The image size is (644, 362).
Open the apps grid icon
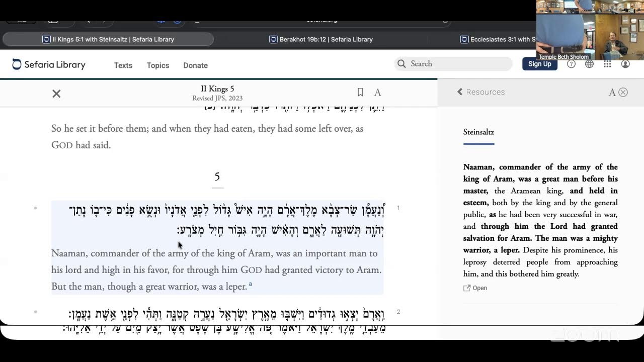tap(607, 64)
